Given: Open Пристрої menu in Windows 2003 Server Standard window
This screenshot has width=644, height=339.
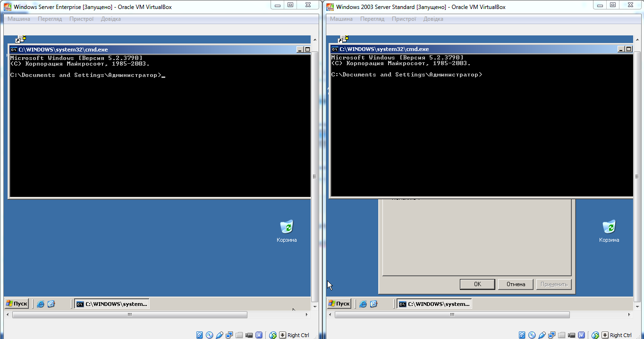Looking at the screenshot, I should pos(404,19).
